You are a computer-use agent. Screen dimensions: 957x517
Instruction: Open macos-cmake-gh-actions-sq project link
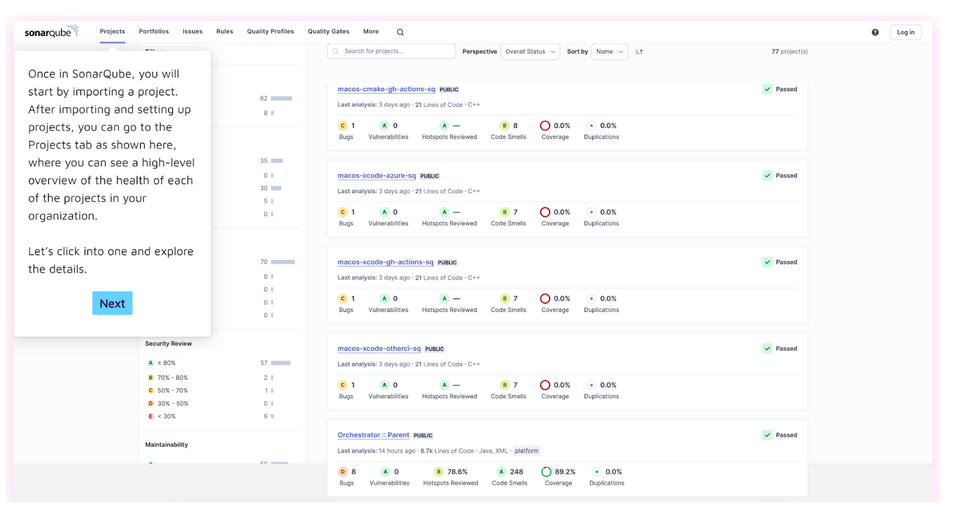click(x=386, y=89)
